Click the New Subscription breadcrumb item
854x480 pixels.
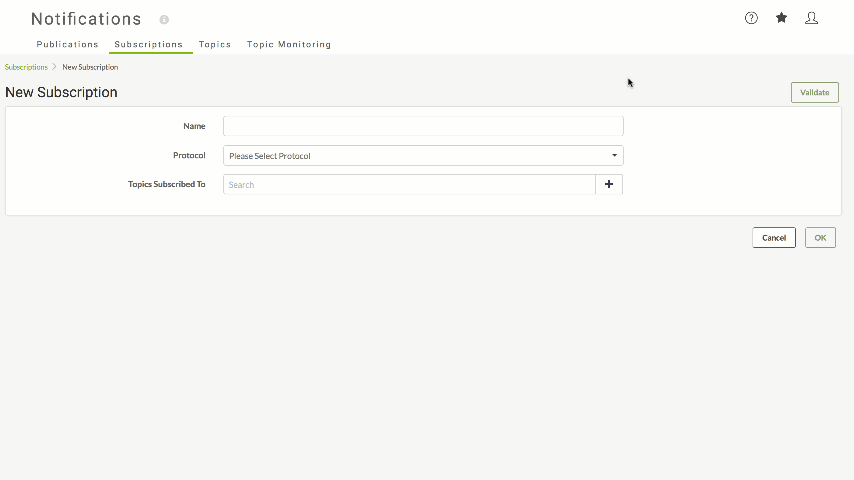click(90, 67)
